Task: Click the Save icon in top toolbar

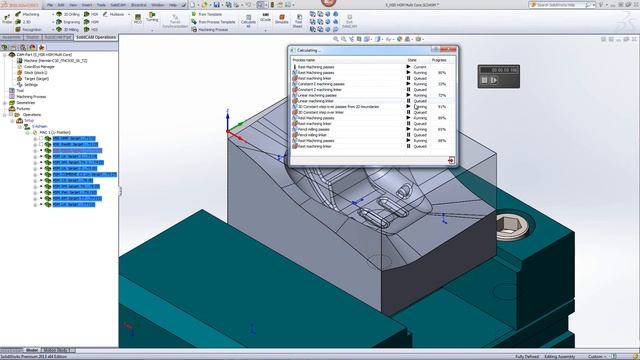Action: 217,5
